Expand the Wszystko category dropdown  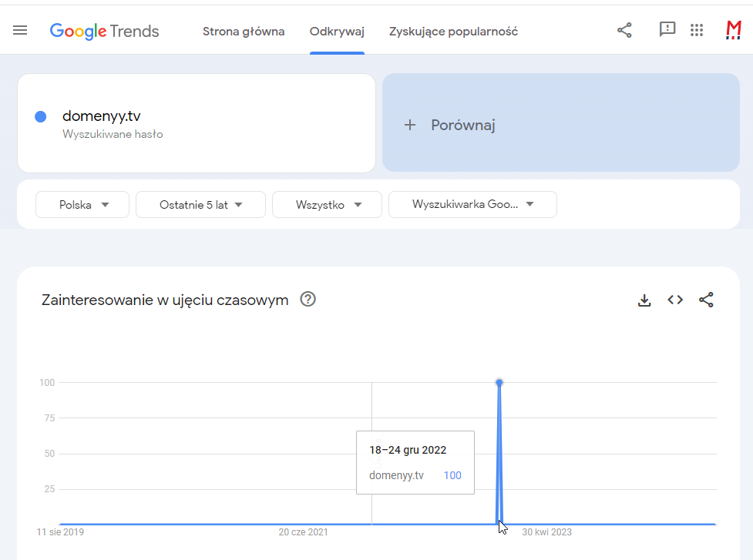coord(327,205)
